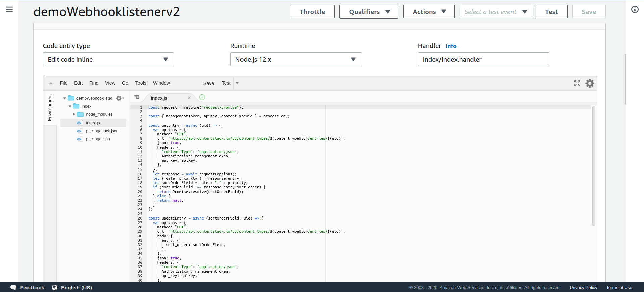Image resolution: width=644 pixels, height=292 pixels.
Task: Add a new editor tab with plus icon
Action: pyautogui.click(x=202, y=97)
